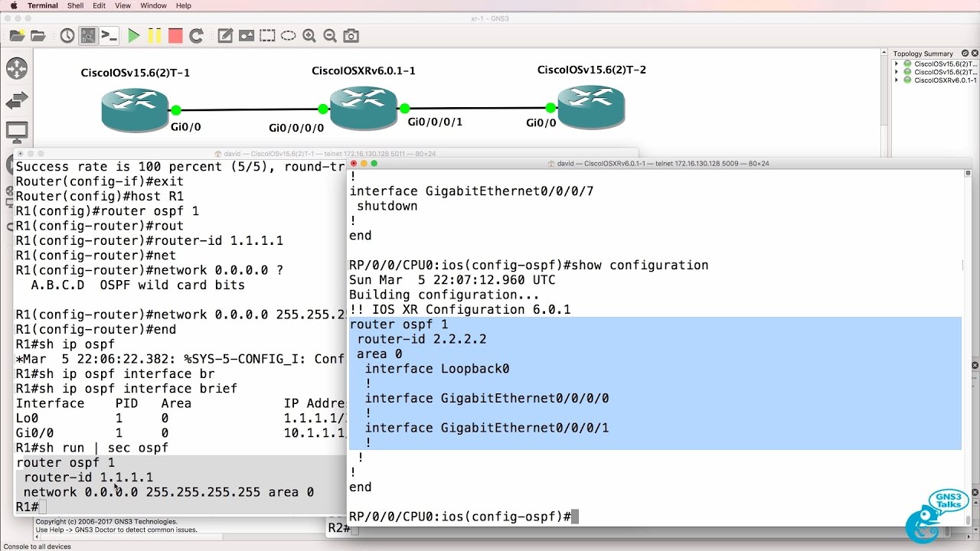Viewport: 980px width, 551px height.
Task: Select the CiscoIOSv15.6(2)T-1 router node
Action: (x=135, y=109)
